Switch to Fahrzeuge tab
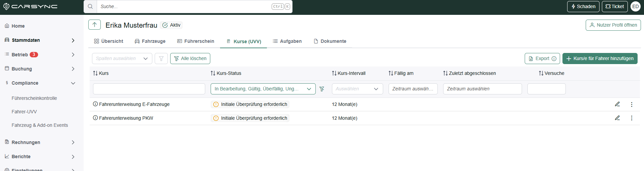Screen dimensions: 644x171 [x=150, y=41]
